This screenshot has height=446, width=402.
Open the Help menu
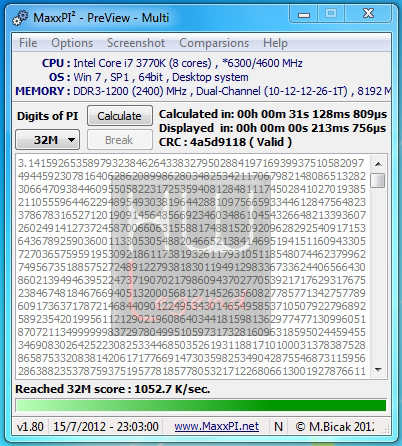click(x=275, y=43)
